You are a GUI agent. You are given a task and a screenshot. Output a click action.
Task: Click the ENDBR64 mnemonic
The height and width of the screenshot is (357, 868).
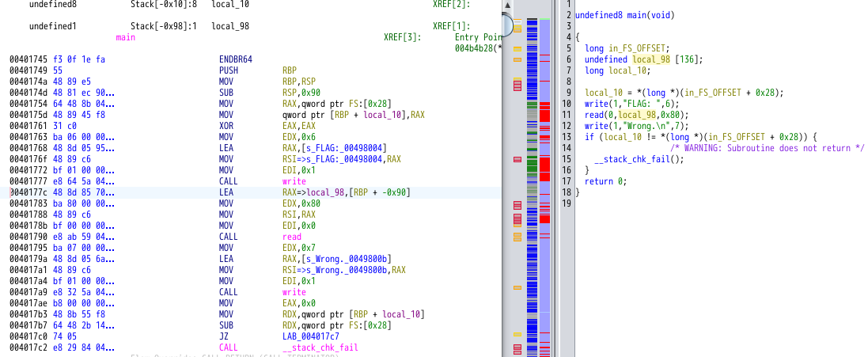tap(236, 59)
